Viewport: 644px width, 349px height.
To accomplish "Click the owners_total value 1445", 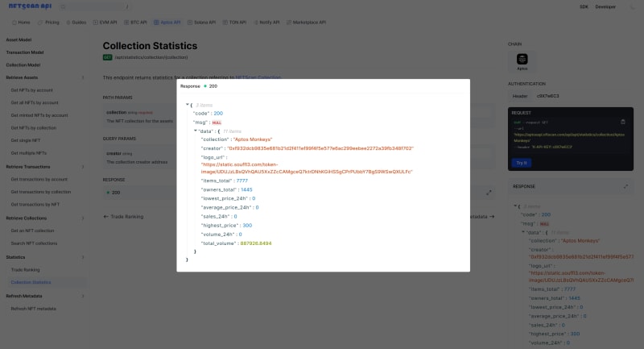I will pos(246,190).
